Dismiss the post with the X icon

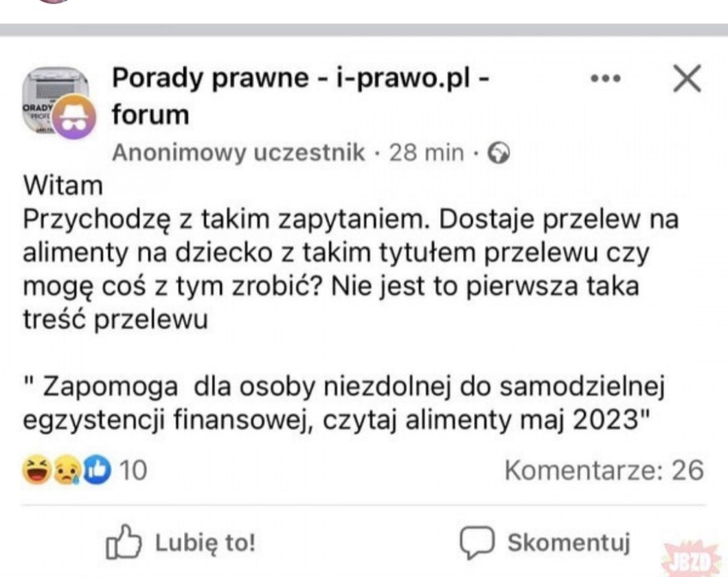[686, 80]
